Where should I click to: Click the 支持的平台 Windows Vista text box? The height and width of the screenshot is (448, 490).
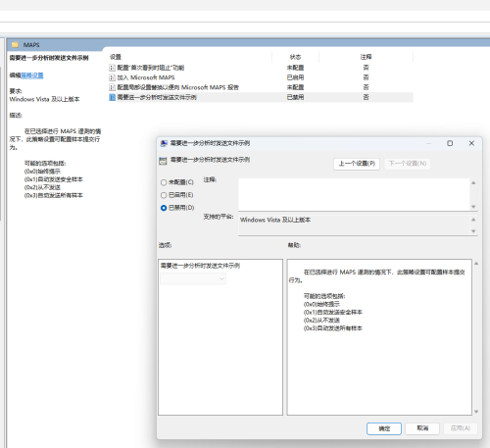[x=354, y=225]
